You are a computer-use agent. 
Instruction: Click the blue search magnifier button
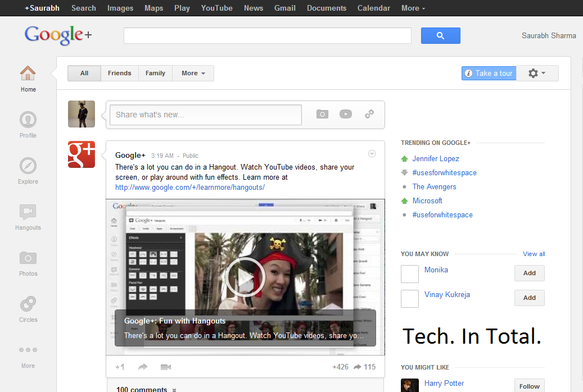coord(441,36)
